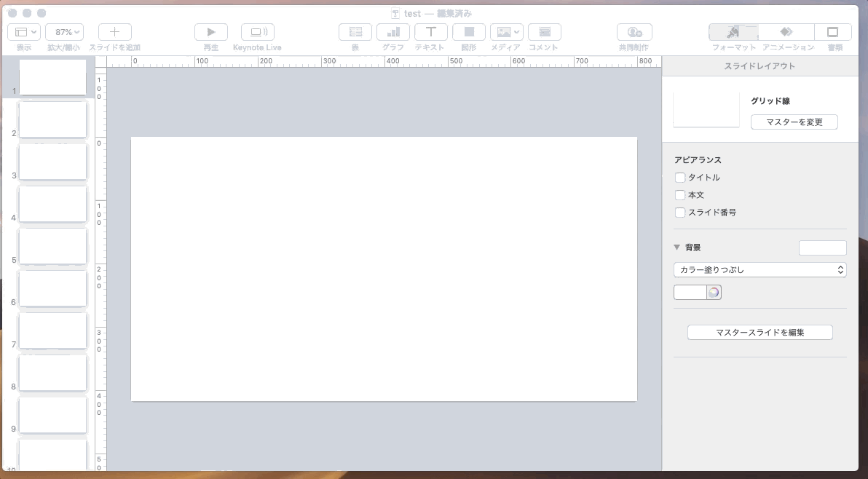Viewport: 868px width, 479px height.
Task: Switch to the アニメーション tab
Action: click(787, 32)
